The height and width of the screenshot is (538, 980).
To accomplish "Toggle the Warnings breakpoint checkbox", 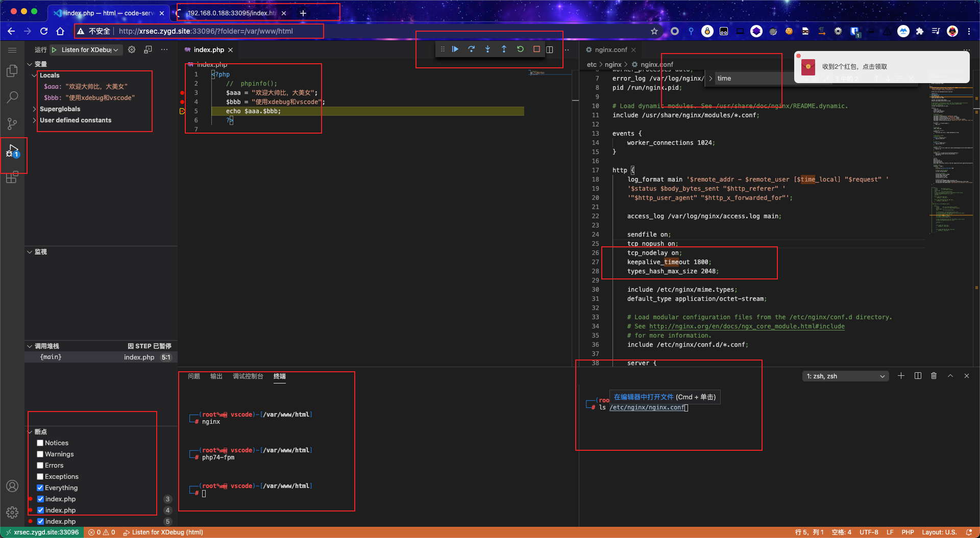I will click(x=40, y=454).
